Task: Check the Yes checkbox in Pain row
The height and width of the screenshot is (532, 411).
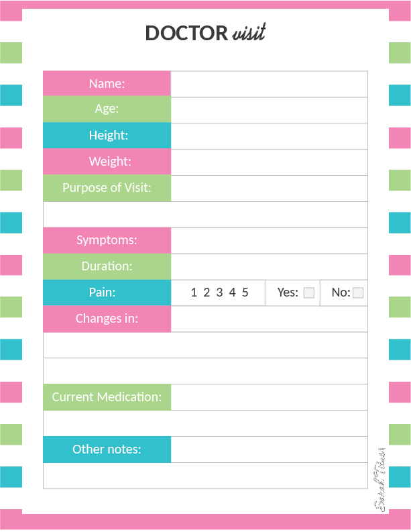Action: pyautogui.click(x=308, y=292)
